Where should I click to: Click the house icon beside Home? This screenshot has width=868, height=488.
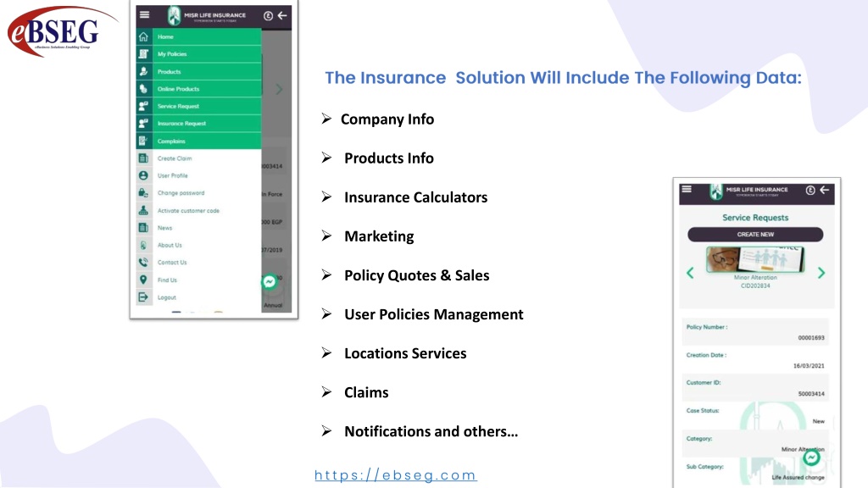click(143, 36)
